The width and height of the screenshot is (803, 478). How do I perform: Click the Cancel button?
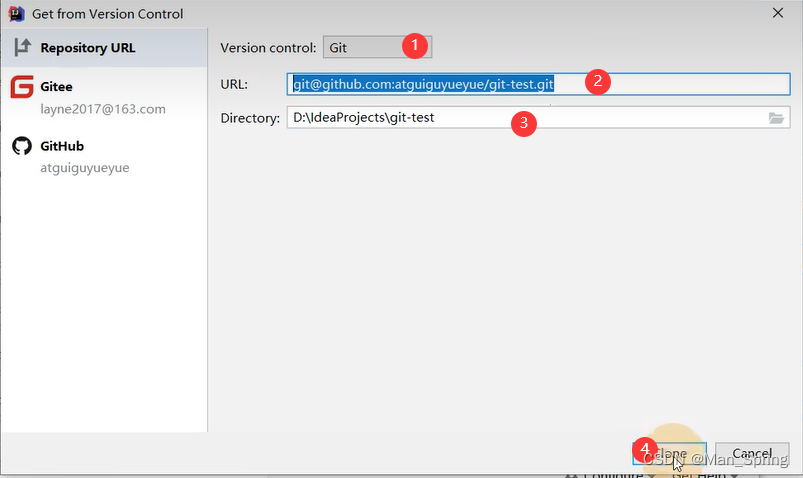[x=752, y=454]
